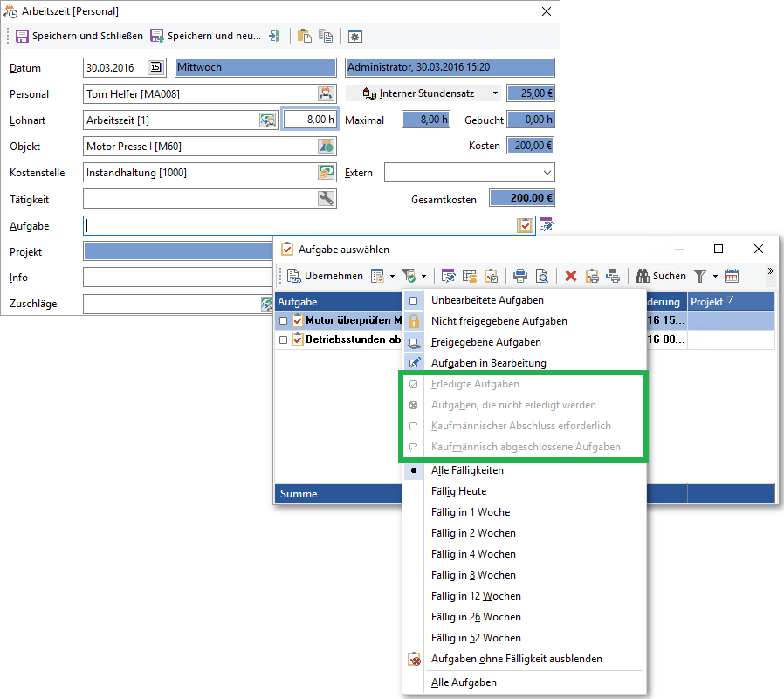The width and height of the screenshot is (784, 699).
Task: Click the multiple print icon before Suchen
Action: pyautogui.click(x=613, y=276)
